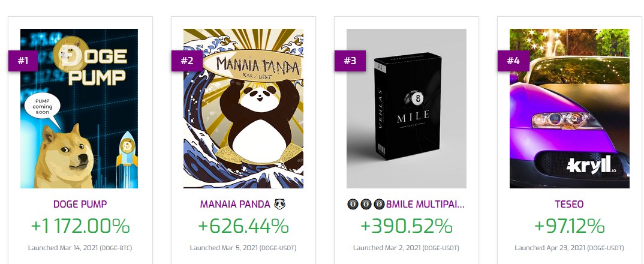Open 8MILE MULTIPAI... strategy title link
This screenshot has width=644, height=264.
426,204
